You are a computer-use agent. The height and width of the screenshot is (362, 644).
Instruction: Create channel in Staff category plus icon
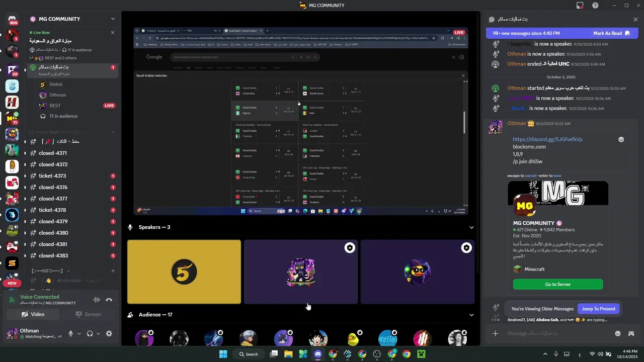tap(113, 132)
